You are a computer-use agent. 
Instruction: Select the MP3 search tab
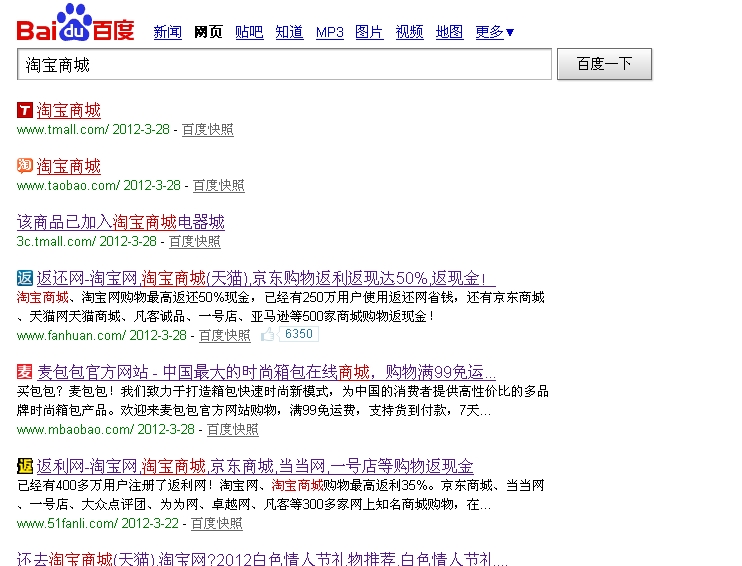pos(329,32)
